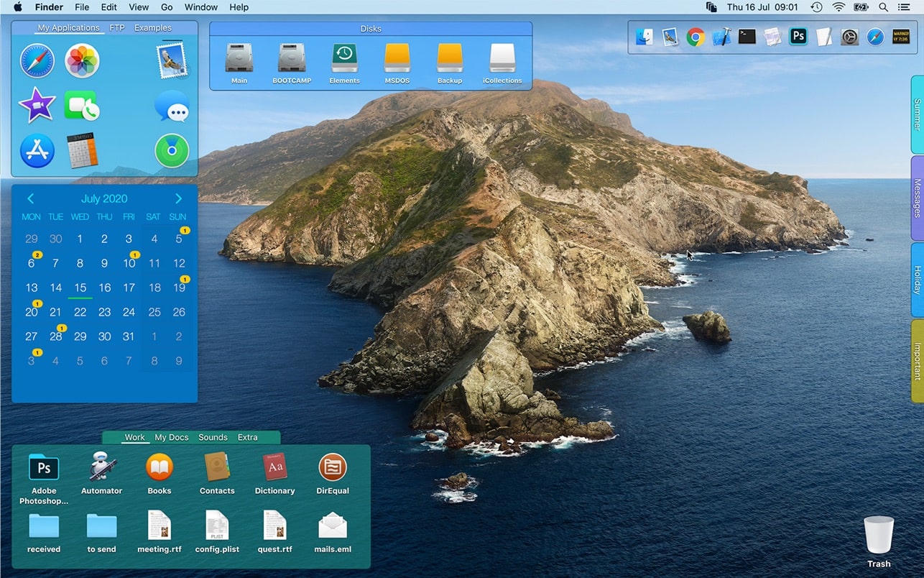Screen dimensions: 924x578
Task: Select July 20 on the calendar
Action: (x=31, y=312)
